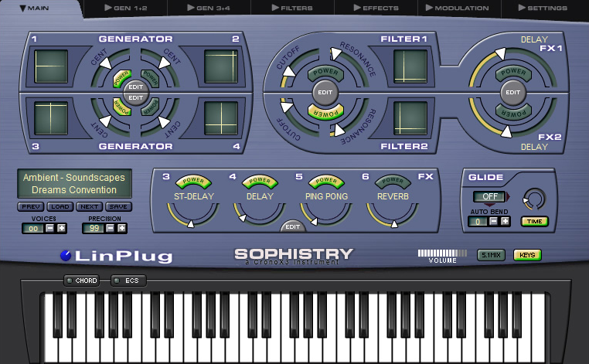Turn off the ST-DELAY power button
The width and height of the screenshot is (589, 364).
coord(192,182)
